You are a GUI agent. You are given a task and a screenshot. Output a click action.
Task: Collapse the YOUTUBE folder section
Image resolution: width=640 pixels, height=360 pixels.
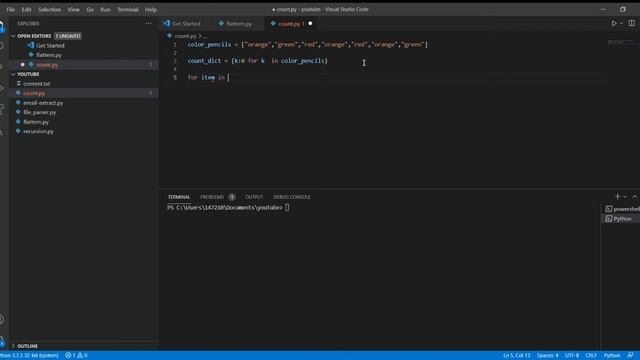(13, 74)
